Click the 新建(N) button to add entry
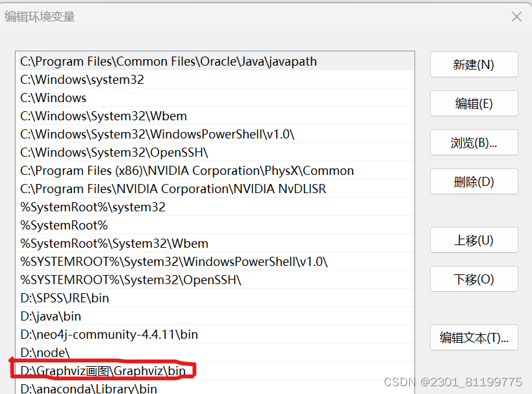This screenshot has height=394, width=532. click(473, 64)
